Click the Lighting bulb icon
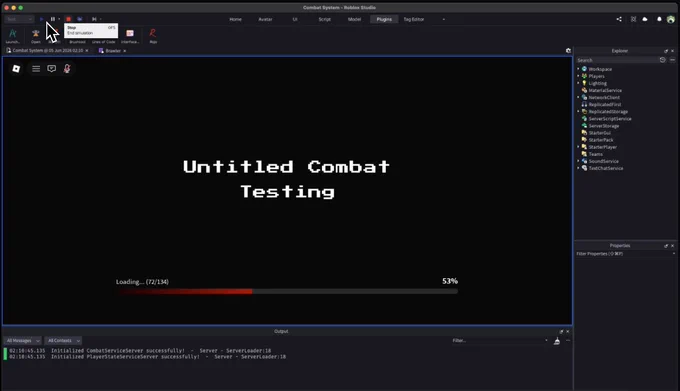 [584, 83]
